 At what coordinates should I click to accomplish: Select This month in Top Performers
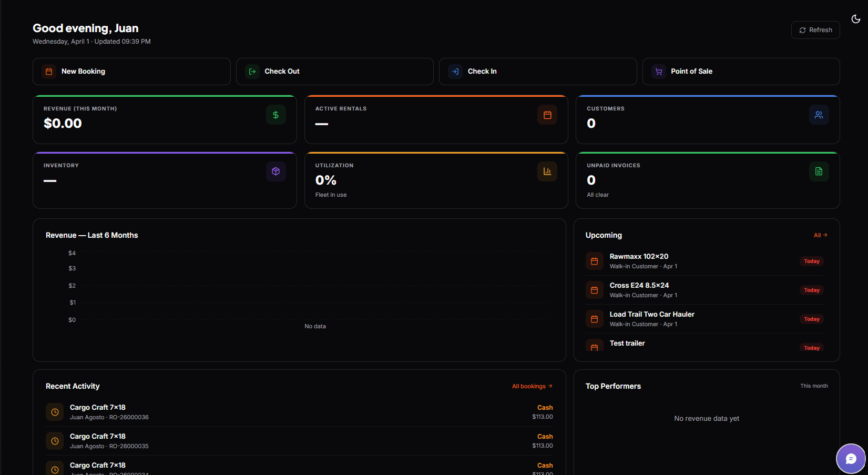814,386
